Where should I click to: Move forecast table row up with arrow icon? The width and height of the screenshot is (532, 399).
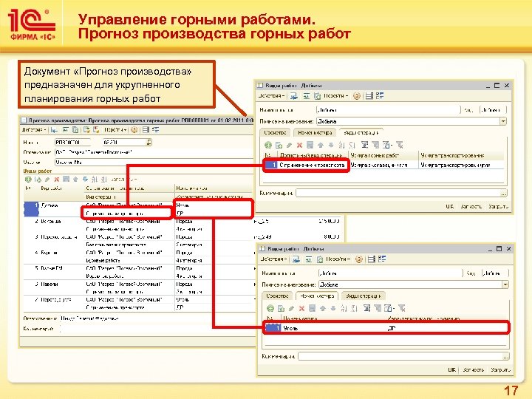coord(75,180)
